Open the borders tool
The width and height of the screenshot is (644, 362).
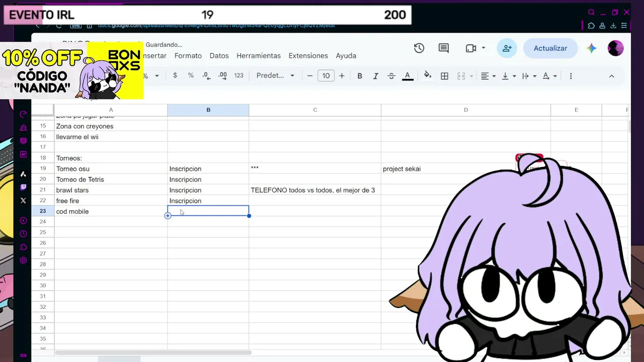click(x=445, y=76)
